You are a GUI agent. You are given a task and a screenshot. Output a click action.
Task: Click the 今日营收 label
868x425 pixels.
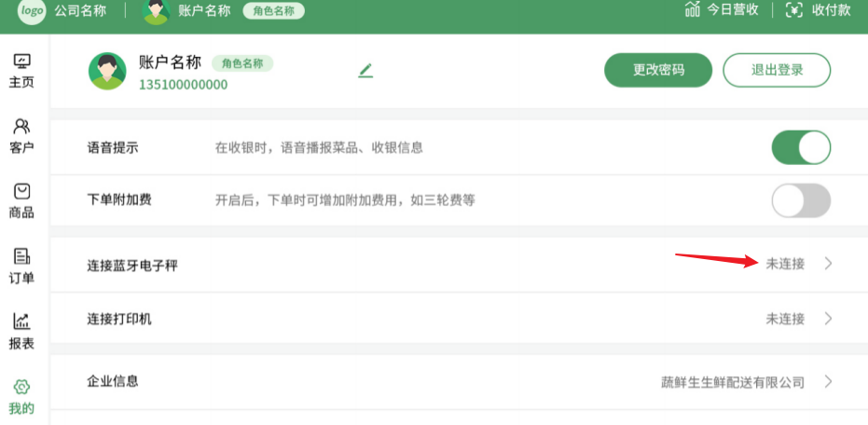(x=733, y=10)
